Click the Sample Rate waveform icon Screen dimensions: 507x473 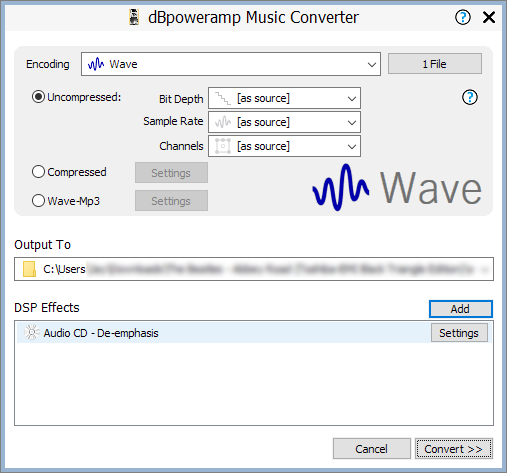(x=223, y=122)
